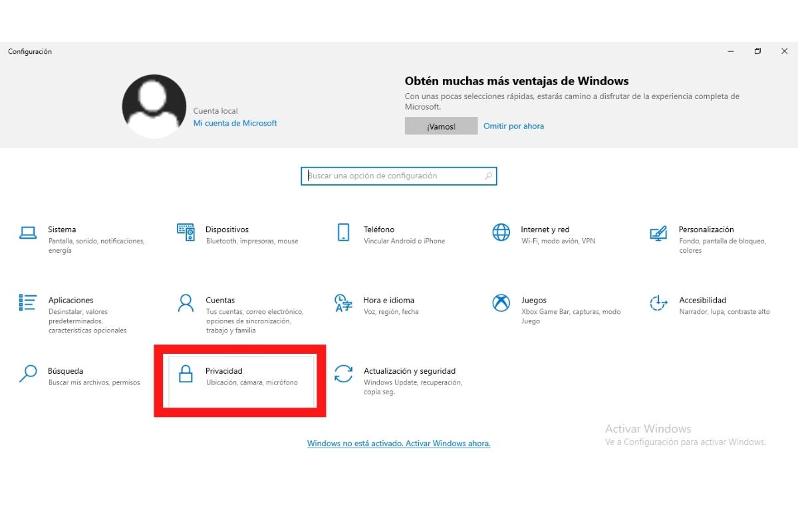Open the Sistema laptop icon

pyautogui.click(x=28, y=232)
